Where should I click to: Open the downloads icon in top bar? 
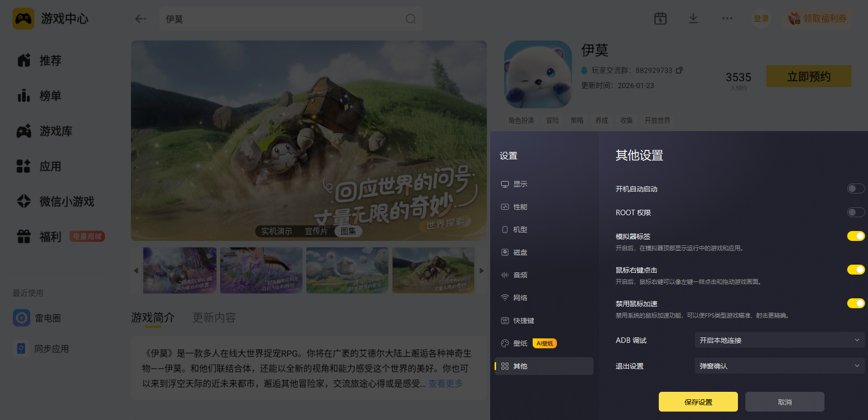pos(693,19)
